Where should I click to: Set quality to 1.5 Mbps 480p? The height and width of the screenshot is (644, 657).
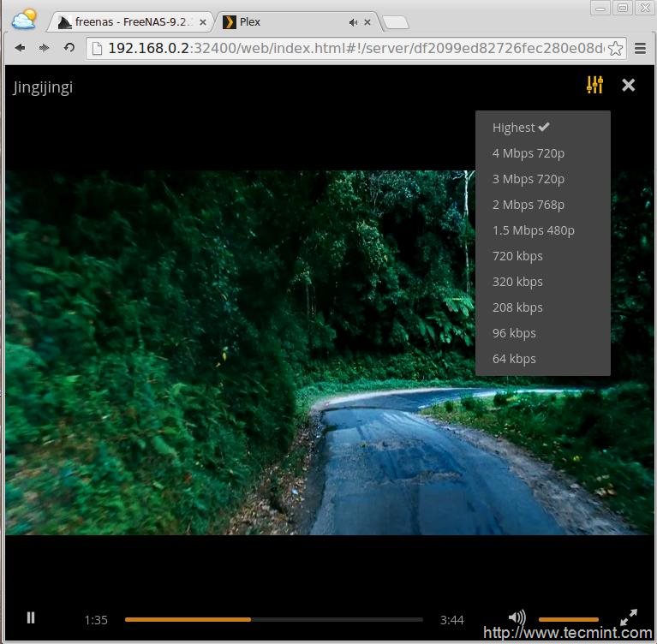(533, 230)
